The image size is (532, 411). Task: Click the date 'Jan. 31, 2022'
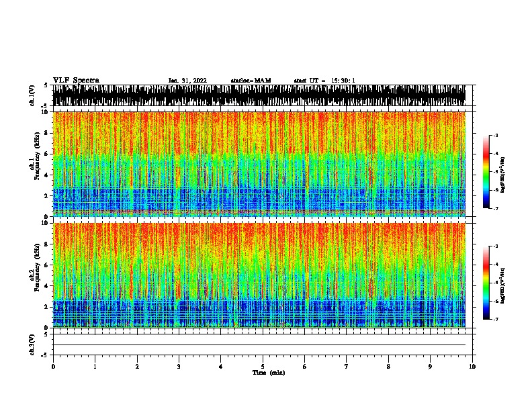pos(187,81)
